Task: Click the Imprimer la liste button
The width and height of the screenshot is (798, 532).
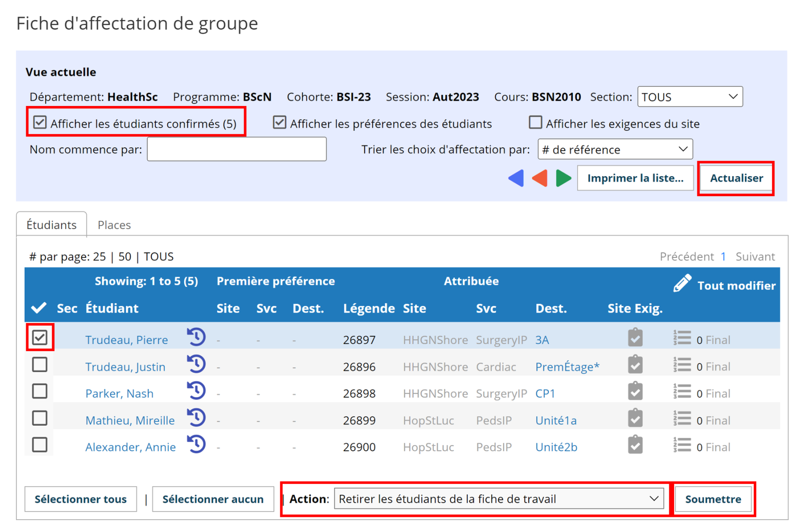Action: tap(635, 178)
